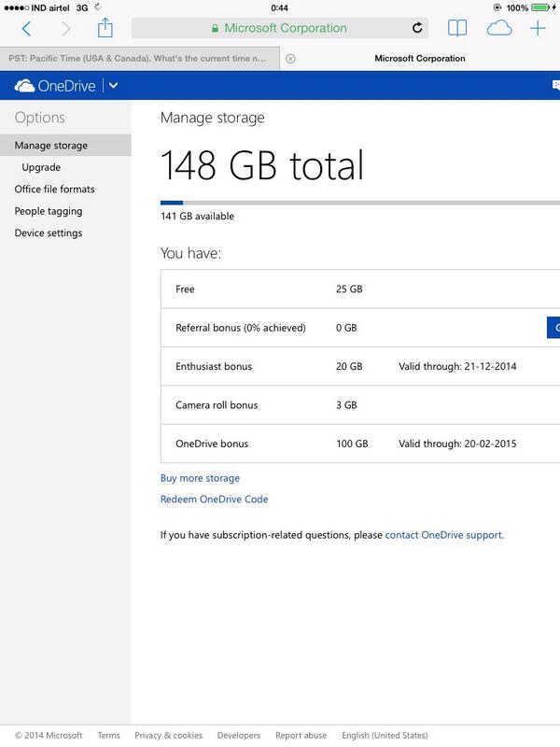Click the 3 GB value cell
This screenshot has width=560, height=747.
point(346,405)
